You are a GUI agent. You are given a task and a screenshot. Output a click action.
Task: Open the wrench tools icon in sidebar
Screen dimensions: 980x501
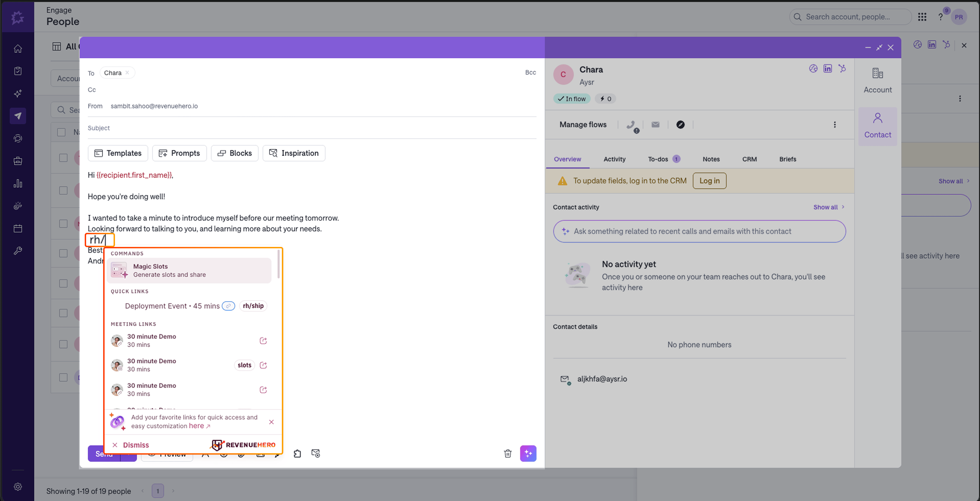(18, 251)
